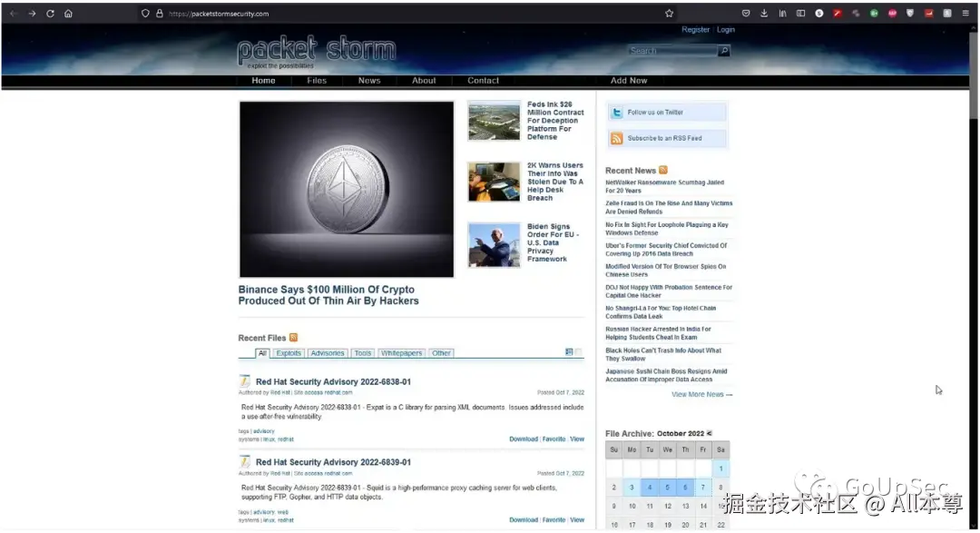Click the Biden story thumbnail
Viewport: 980px width, 533px height.
tap(494, 244)
